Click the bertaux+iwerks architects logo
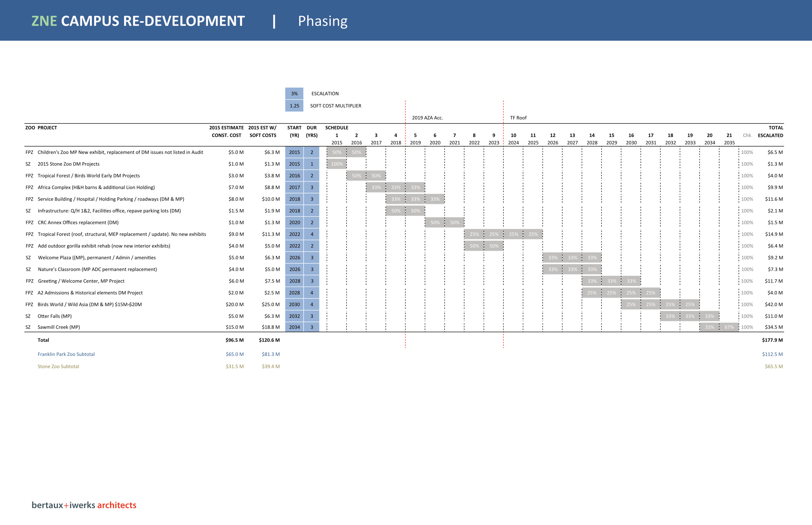This screenshot has width=812, height=525. (84, 505)
